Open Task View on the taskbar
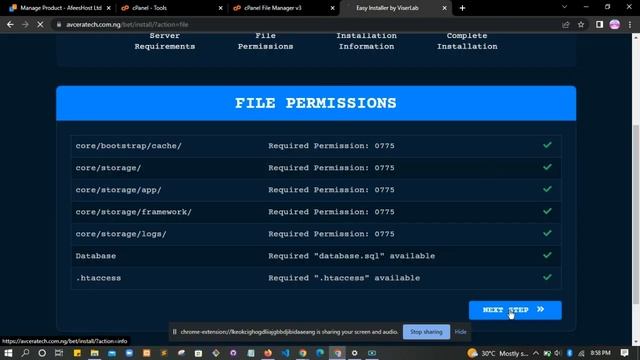This screenshot has width=640, height=360. coord(59,353)
